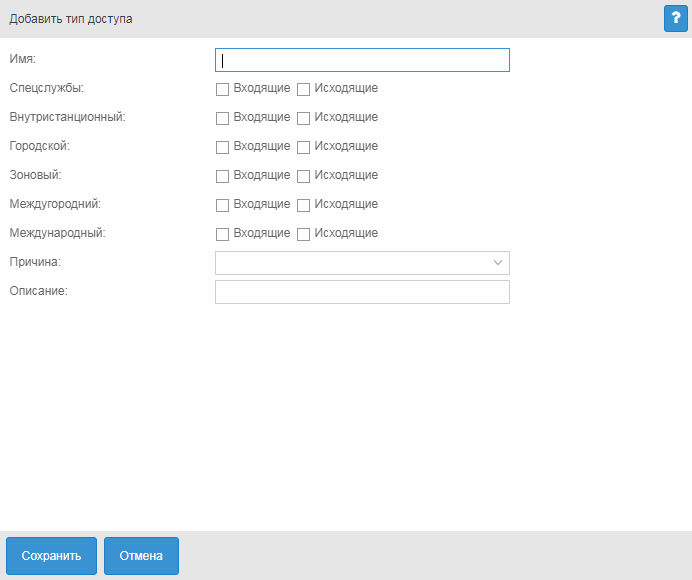Check Входящие for Внутристанционный
Screen dimensions: 692x580
[222, 118]
